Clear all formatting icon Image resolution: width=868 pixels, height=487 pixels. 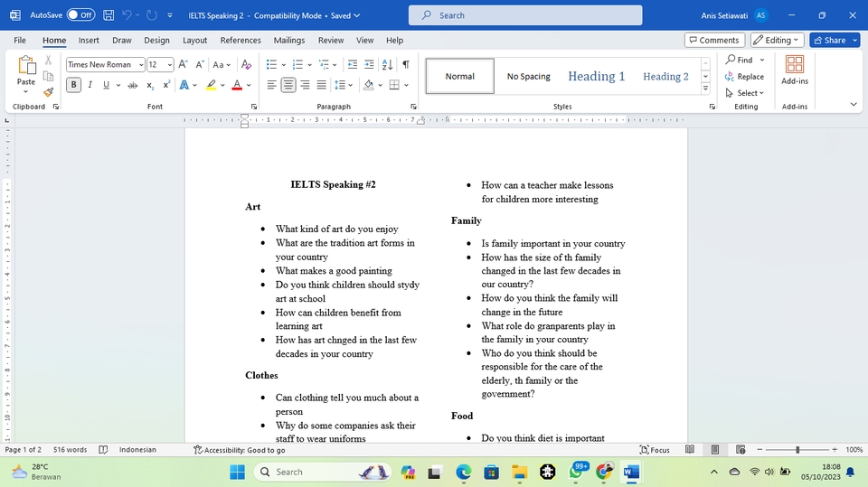pyautogui.click(x=246, y=65)
